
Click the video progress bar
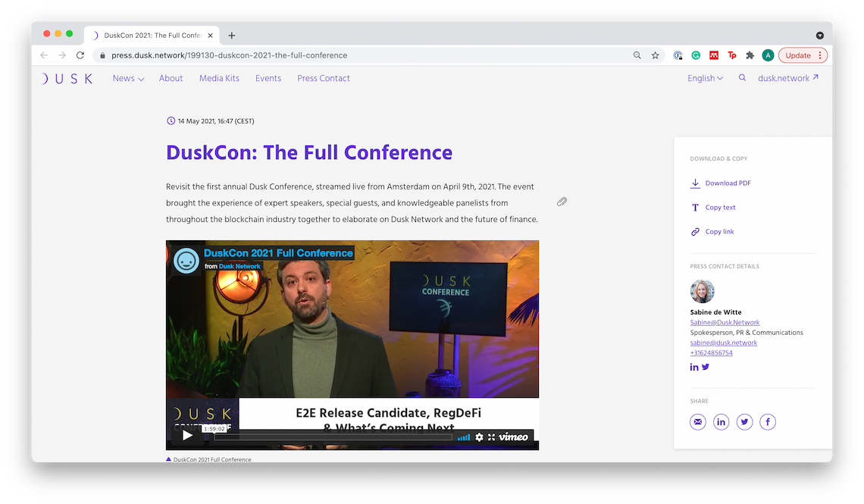[x=333, y=437]
